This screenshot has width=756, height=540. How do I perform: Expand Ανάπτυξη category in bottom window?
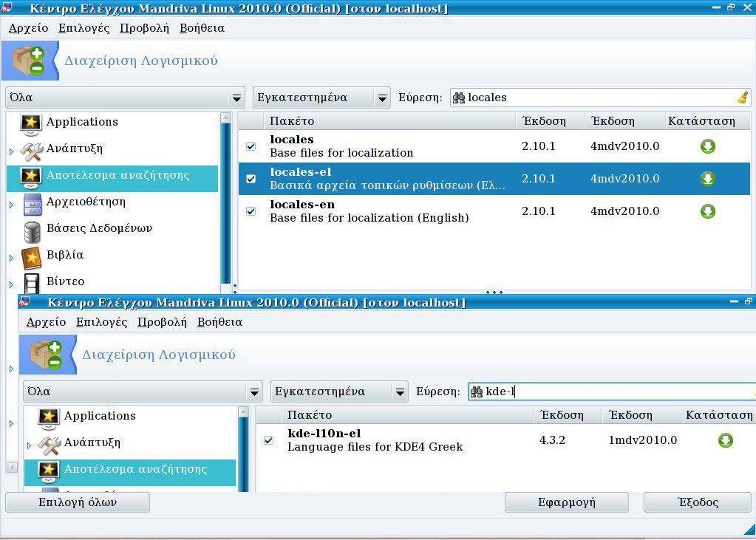30,446
